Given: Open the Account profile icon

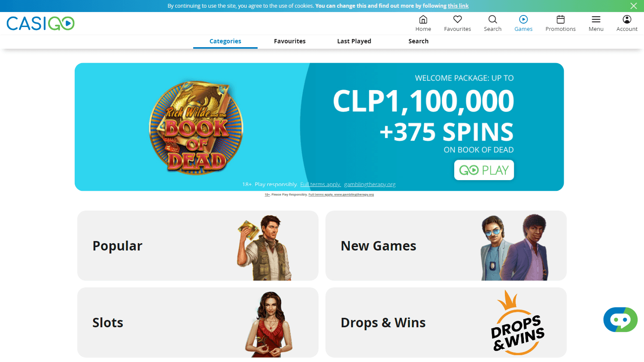Looking at the screenshot, I should 627,19.
